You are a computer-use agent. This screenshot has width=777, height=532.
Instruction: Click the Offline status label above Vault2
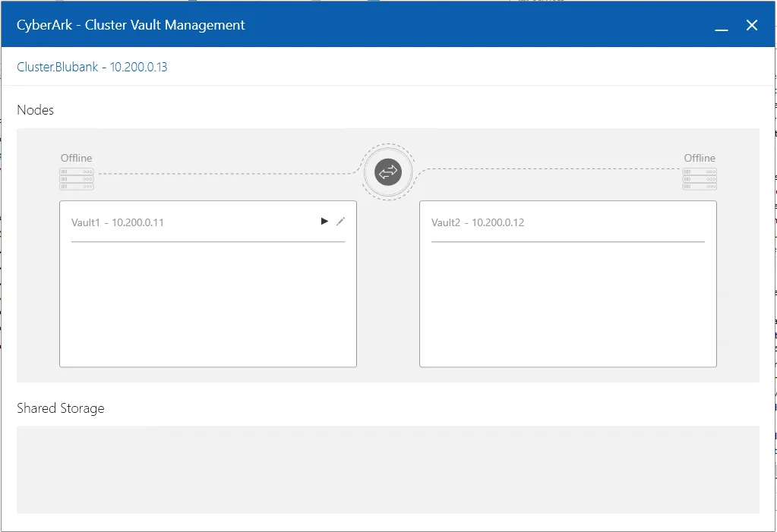click(x=700, y=158)
